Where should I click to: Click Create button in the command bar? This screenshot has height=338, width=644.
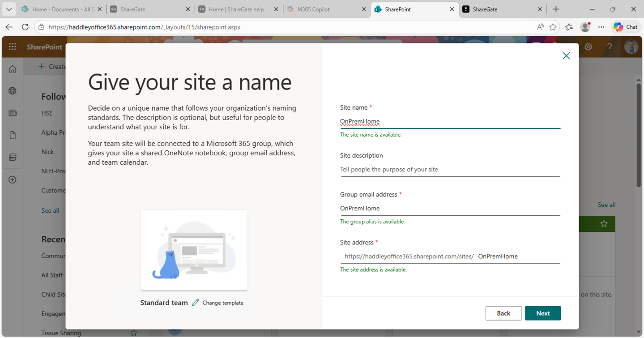[52, 66]
